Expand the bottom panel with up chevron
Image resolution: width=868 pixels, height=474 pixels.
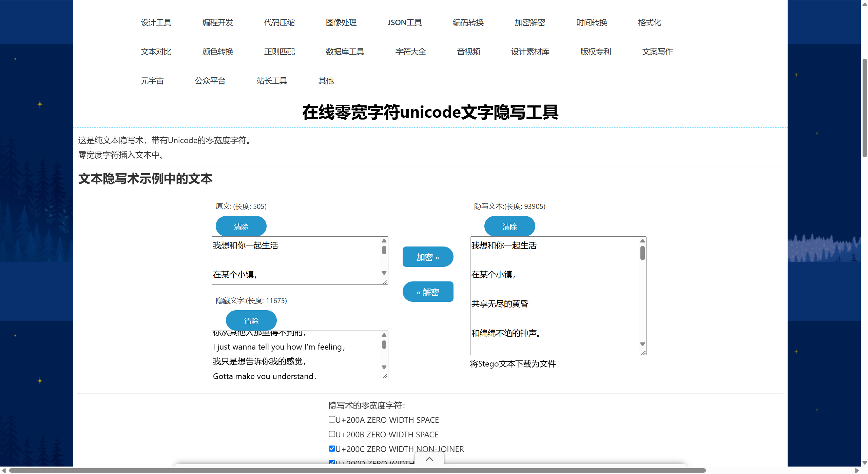(429, 459)
